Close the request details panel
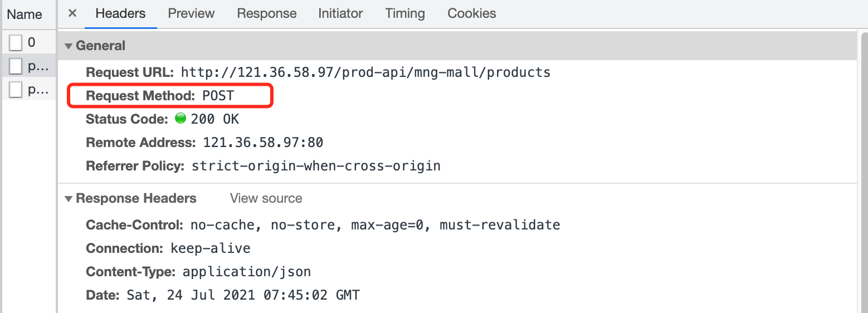868x313 pixels. click(x=72, y=13)
